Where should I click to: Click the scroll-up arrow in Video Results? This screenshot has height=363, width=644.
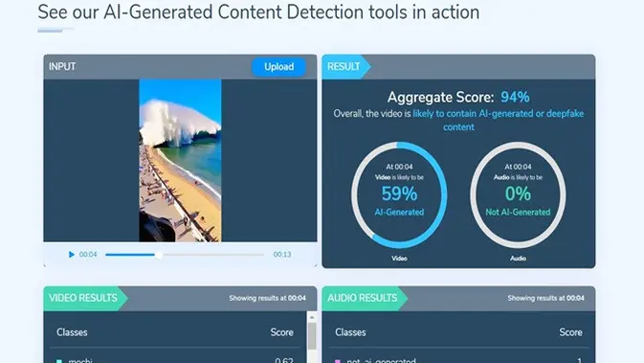tap(312, 317)
